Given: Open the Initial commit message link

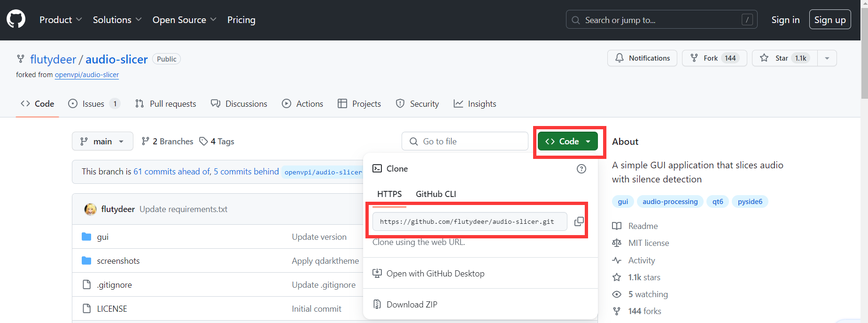Looking at the screenshot, I should (x=317, y=309).
